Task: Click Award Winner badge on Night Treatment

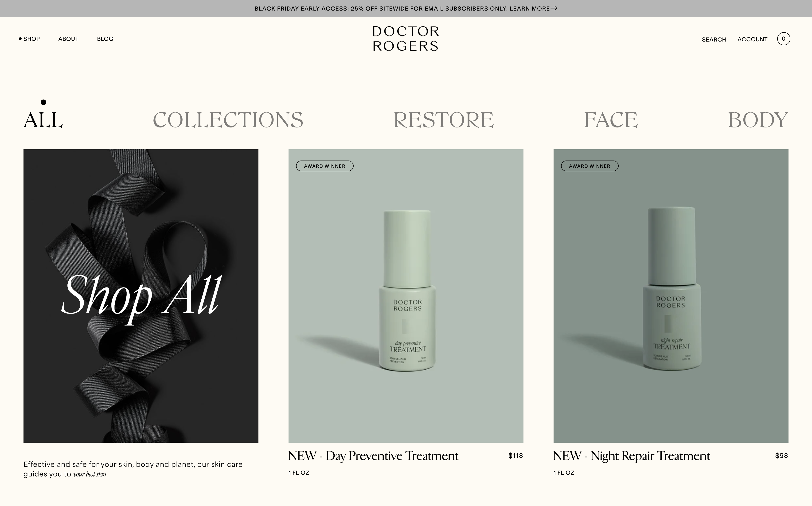Action: [589, 166]
